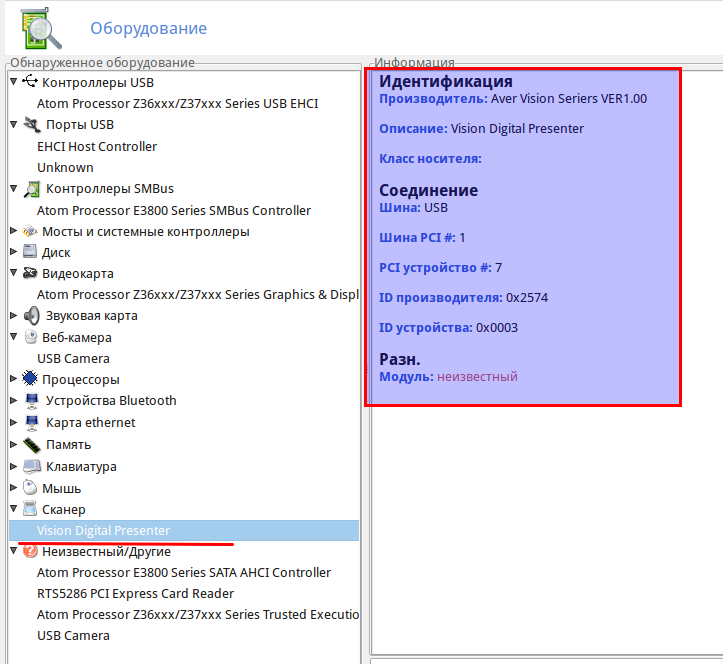Expand the Устройства Bluetooth branch
The height and width of the screenshot is (664, 723).
coord(14,400)
